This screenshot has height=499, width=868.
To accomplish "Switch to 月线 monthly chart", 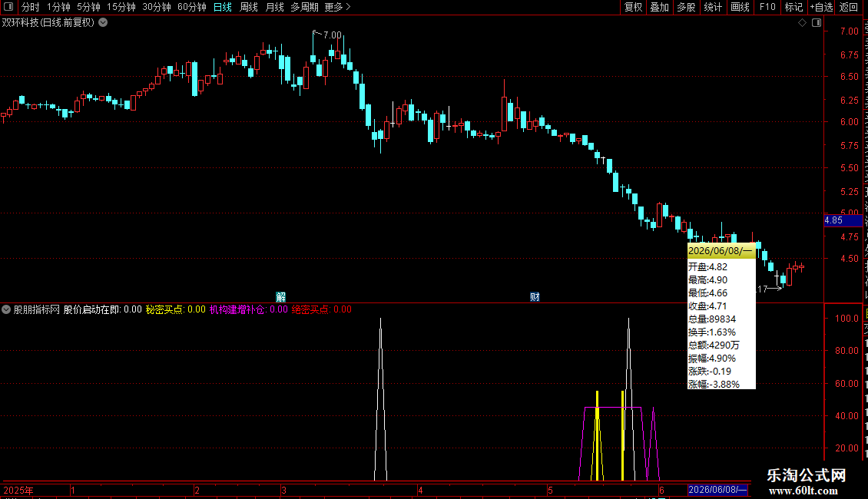I will point(274,7).
